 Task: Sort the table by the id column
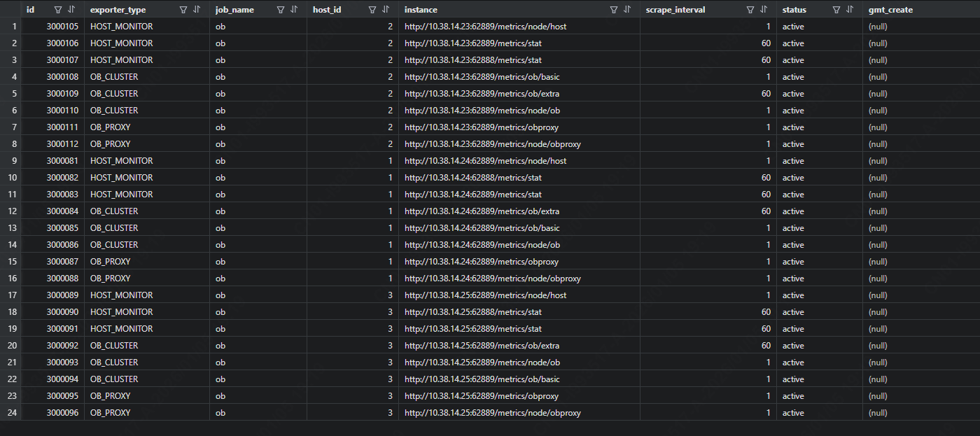71,10
